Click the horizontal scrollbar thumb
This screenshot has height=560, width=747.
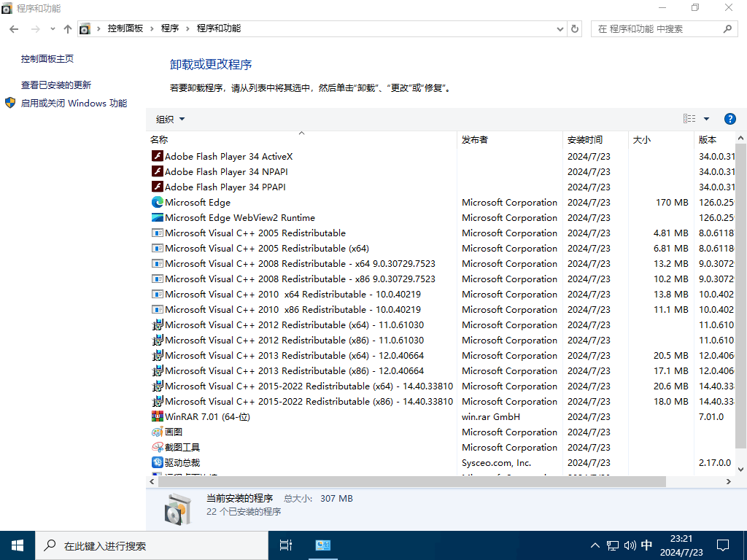pyautogui.click(x=409, y=482)
